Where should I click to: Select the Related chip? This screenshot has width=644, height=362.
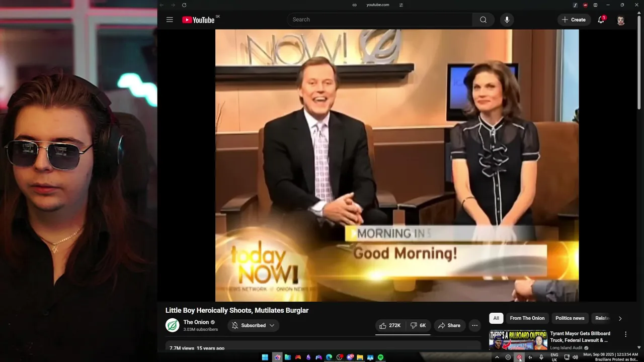[602, 318]
